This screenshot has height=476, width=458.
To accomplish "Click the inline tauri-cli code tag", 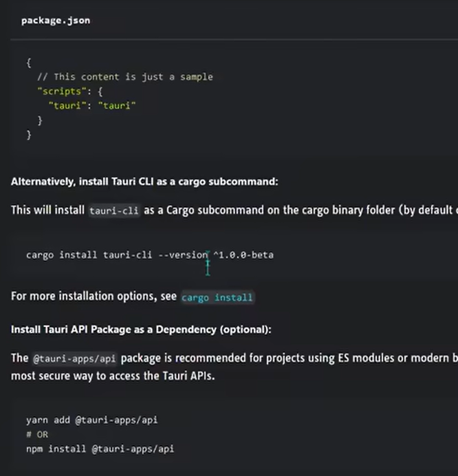I will point(114,211).
